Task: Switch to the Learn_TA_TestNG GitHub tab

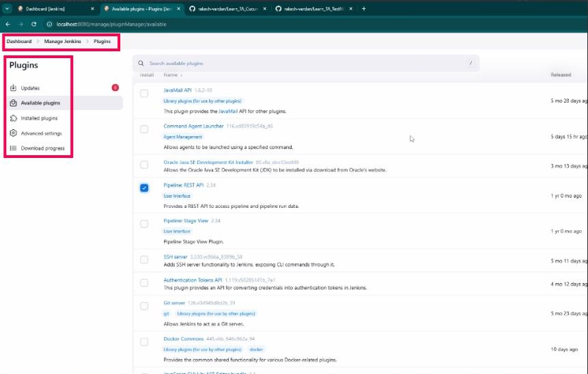Action: tap(313, 9)
